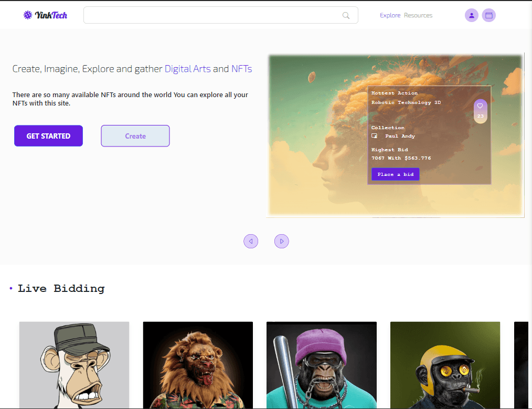The image size is (532, 409).
Task: Open the capped ape NFT thumbnail
Action: 74,364
